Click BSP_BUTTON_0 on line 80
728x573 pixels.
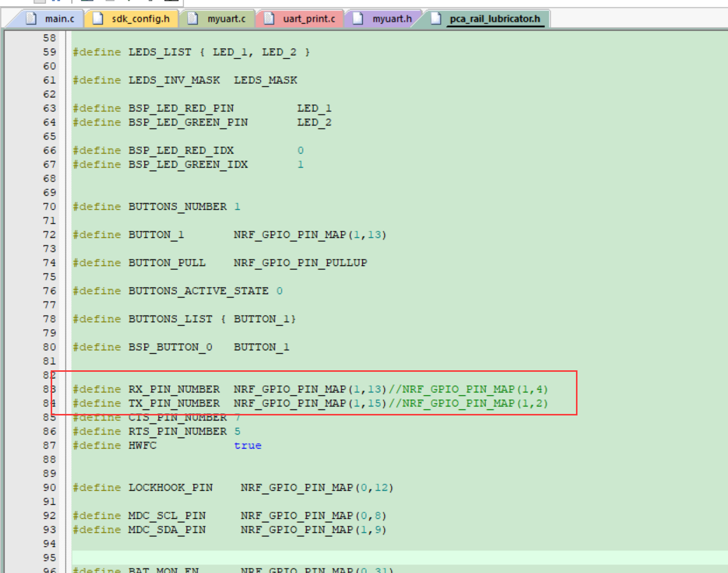coord(171,347)
